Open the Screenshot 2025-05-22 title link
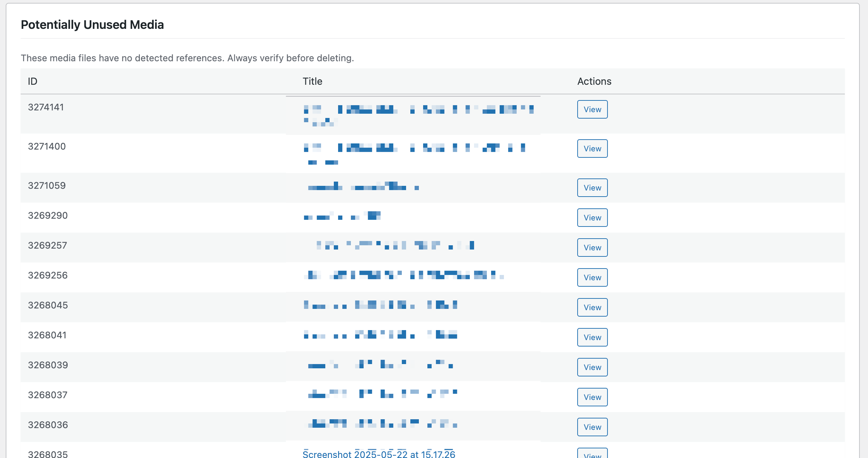 click(379, 454)
